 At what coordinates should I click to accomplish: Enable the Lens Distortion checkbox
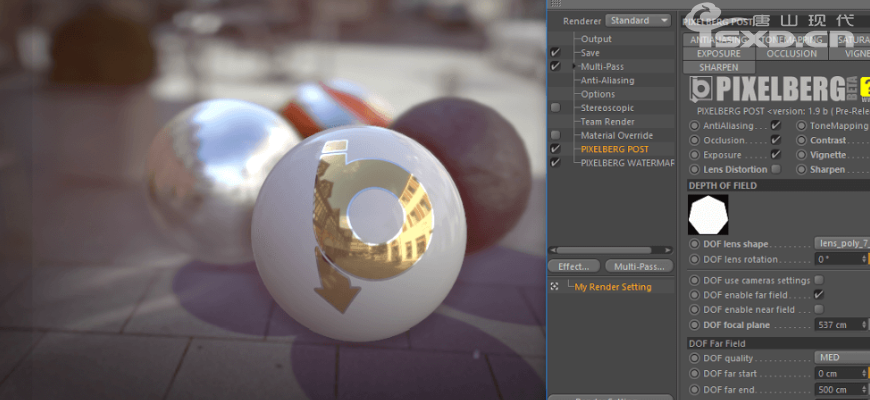[x=776, y=169]
